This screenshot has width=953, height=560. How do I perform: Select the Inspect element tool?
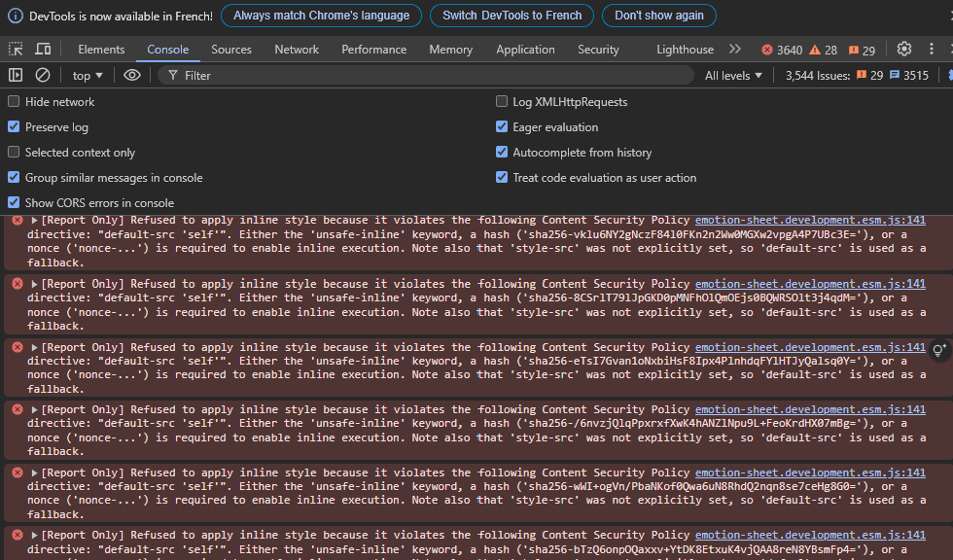(x=14, y=48)
